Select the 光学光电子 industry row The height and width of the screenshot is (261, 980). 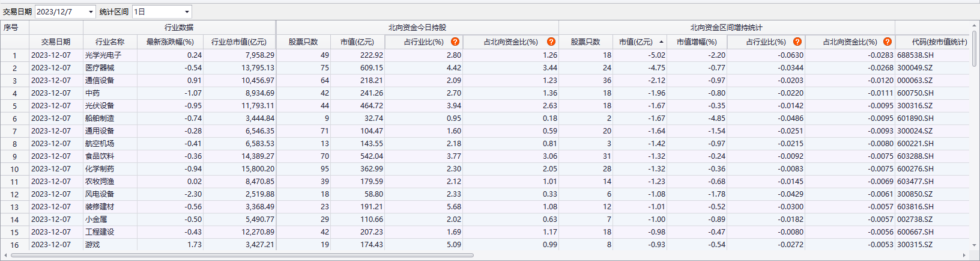point(103,55)
